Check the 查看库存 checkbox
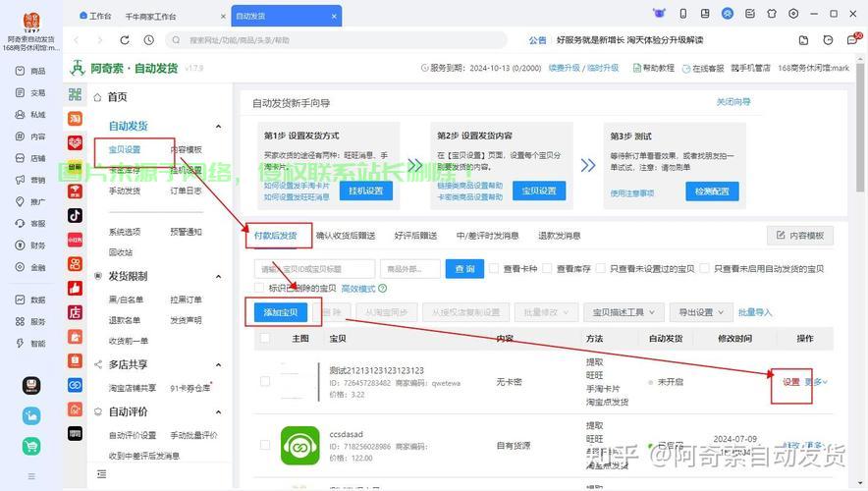The height and width of the screenshot is (491, 868). [x=547, y=268]
